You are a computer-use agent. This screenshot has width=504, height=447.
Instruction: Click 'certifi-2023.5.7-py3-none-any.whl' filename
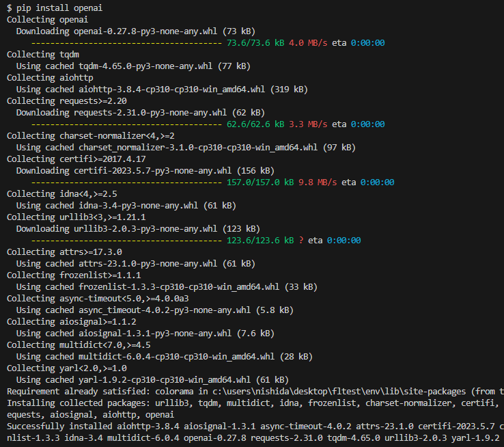click(x=153, y=170)
